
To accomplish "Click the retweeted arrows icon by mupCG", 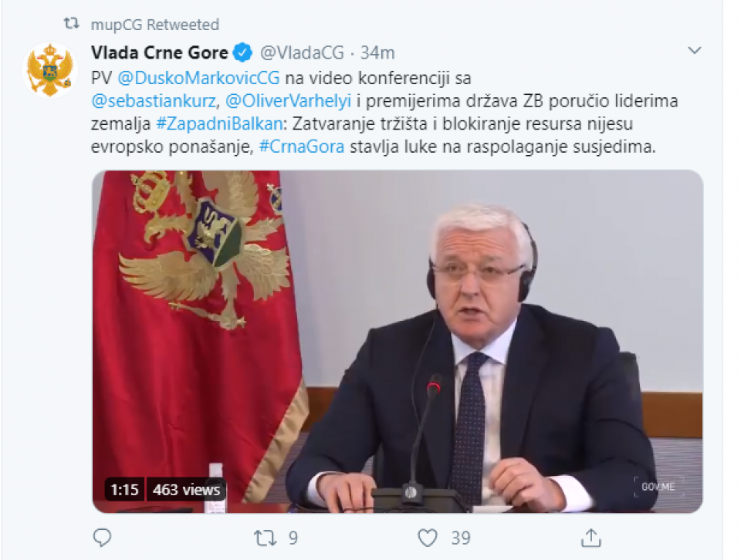I will coord(72,24).
